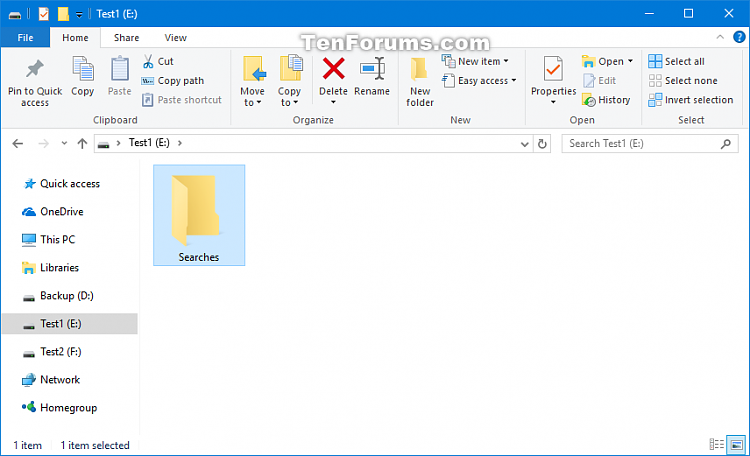Collapse the ribbon with the chevron

(x=720, y=37)
